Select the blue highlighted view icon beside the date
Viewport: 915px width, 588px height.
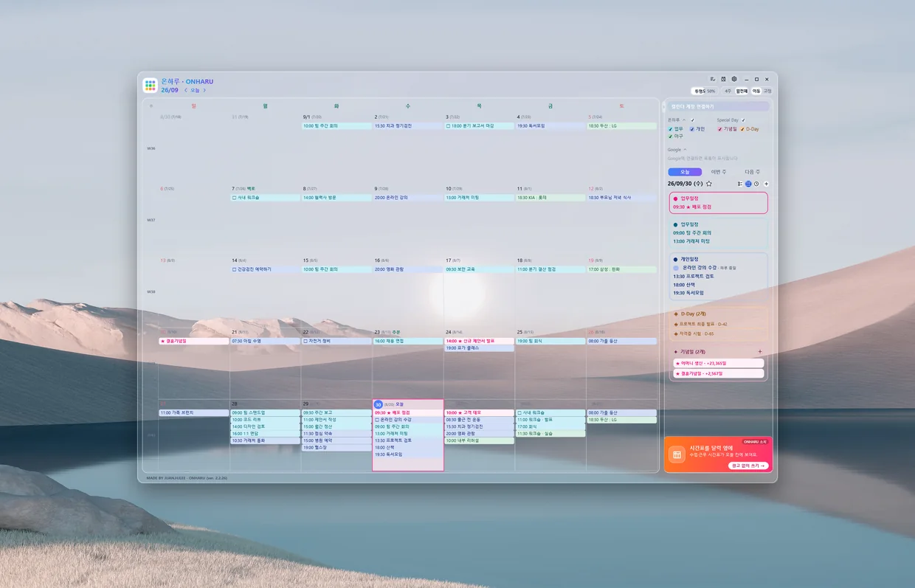point(748,184)
